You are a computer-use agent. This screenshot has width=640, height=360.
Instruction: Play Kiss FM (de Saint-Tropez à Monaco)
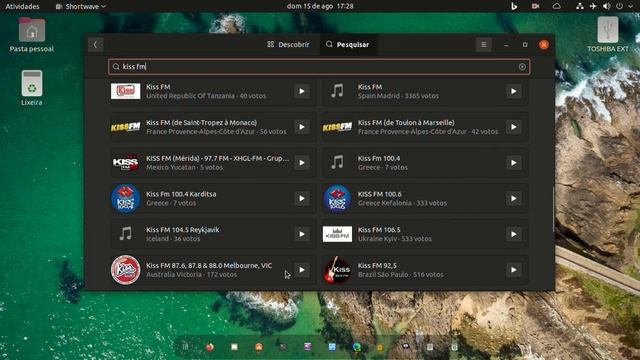tap(302, 127)
